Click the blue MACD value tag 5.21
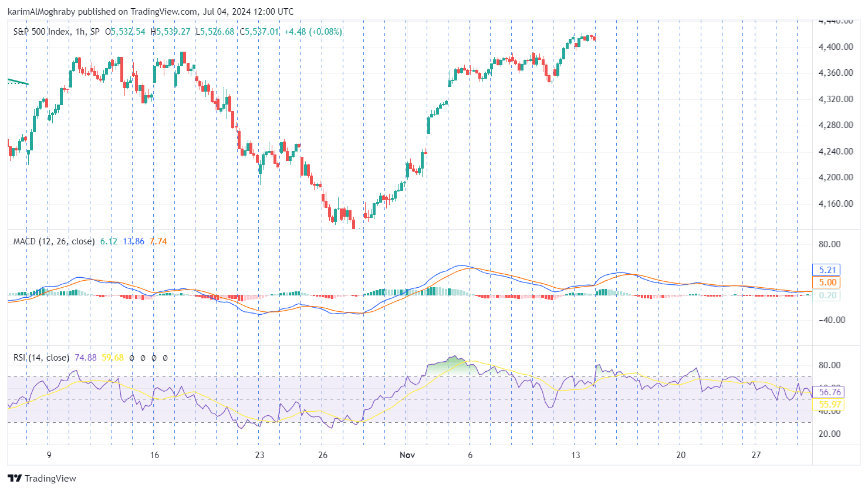868x491 pixels. click(x=826, y=270)
